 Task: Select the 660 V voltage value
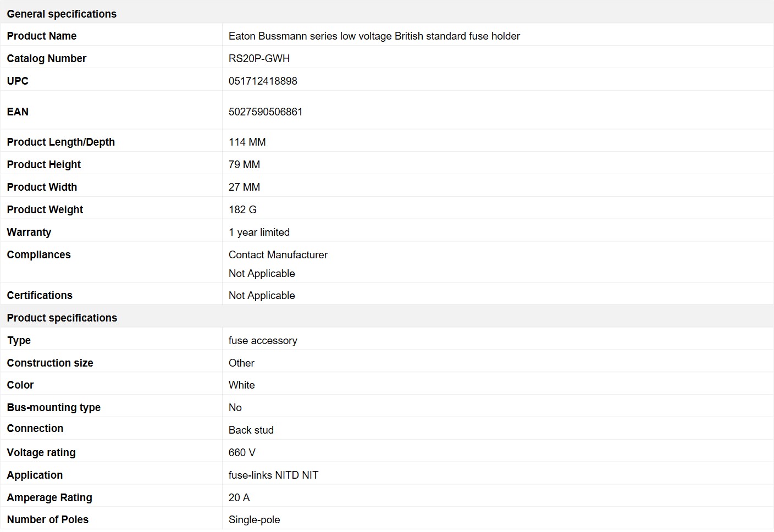tap(242, 452)
